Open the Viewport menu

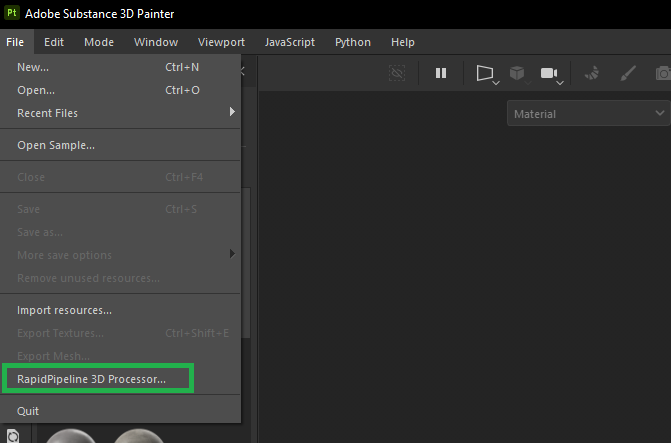coord(221,42)
